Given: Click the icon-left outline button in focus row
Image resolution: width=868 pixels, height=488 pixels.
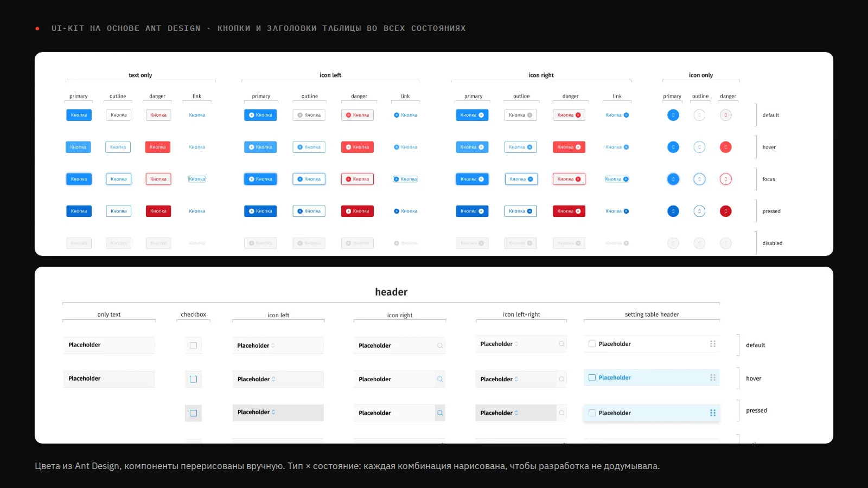Looking at the screenshot, I should 309,179.
